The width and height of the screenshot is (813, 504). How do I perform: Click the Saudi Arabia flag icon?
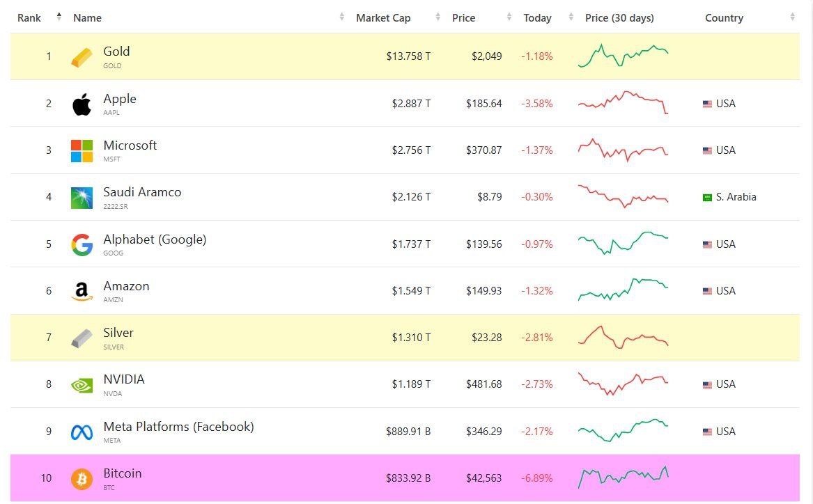(707, 198)
